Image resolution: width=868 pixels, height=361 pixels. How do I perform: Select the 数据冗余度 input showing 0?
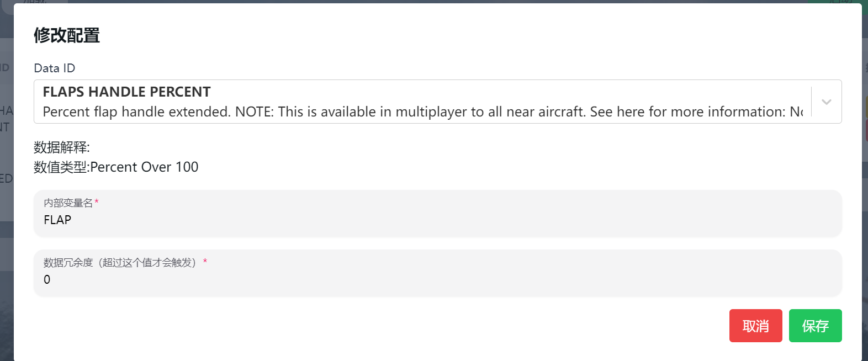(x=221, y=279)
